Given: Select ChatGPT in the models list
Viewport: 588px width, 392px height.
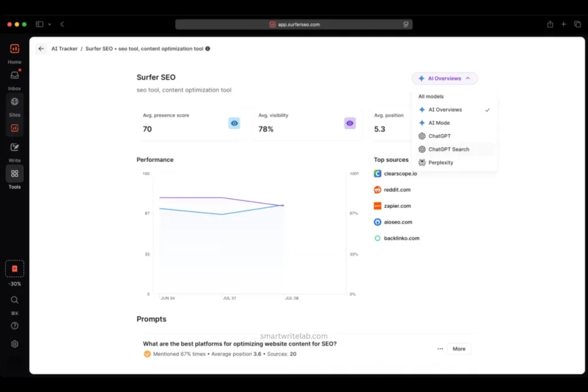Looking at the screenshot, I should (x=455, y=136).
